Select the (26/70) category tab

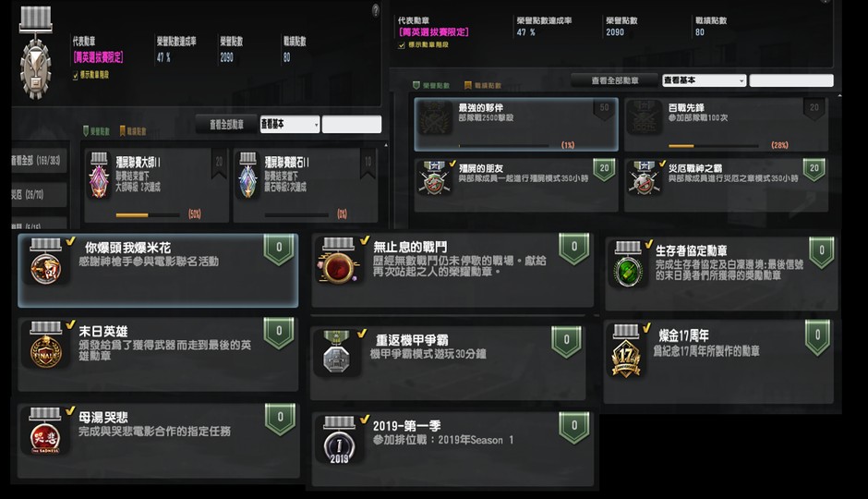tap(39, 194)
